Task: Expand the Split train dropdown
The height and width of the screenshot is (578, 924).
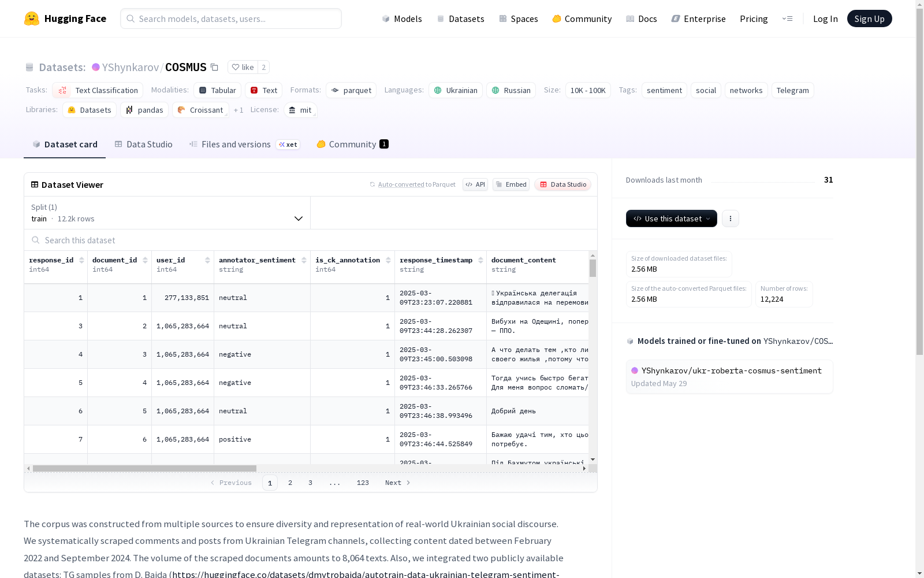Action: (167, 213)
